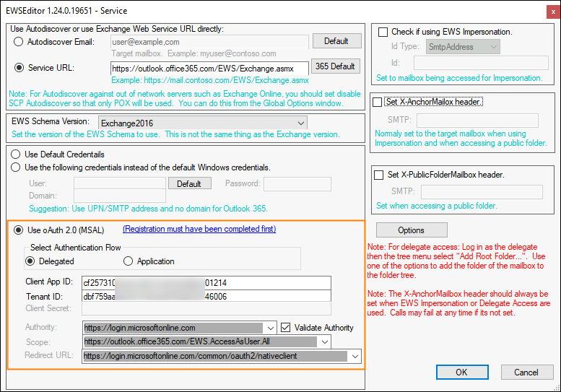561x392 pixels.
Task: Choose Delegated authentication flow
Action: [x=30, y=261]
